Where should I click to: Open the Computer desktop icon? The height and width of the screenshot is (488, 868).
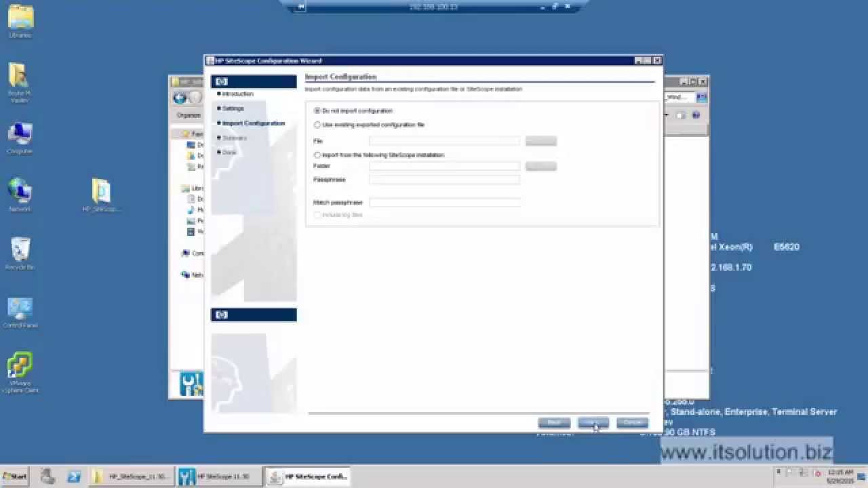coord(20,138)
